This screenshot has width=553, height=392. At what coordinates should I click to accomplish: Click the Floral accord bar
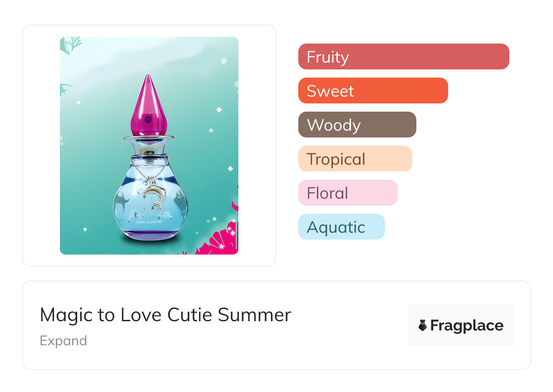[x=347, y=193]
